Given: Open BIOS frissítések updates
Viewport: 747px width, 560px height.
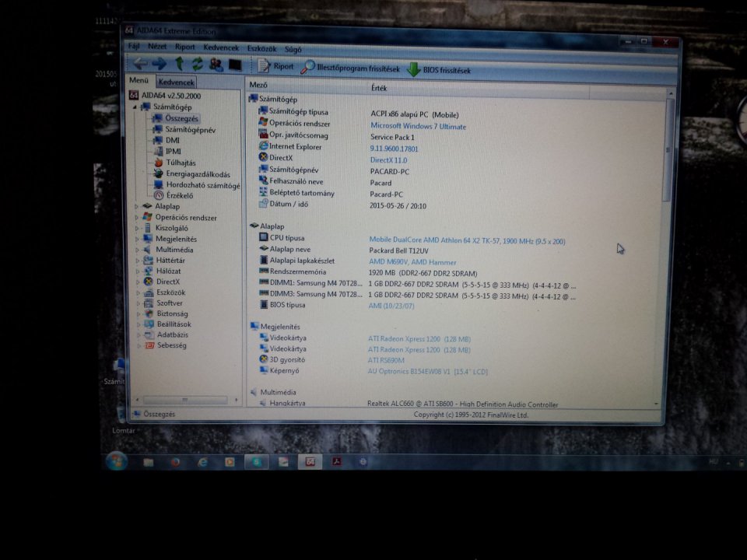Looking at the screenshot, I should tap(439, 70).
